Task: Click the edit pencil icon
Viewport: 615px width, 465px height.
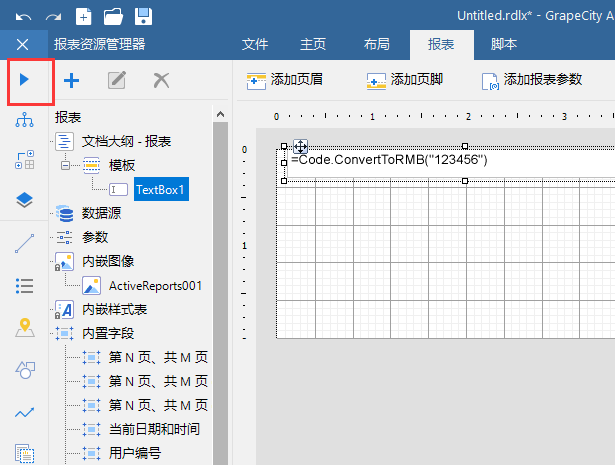Action: pyautogui.click(x=117, y=80)
